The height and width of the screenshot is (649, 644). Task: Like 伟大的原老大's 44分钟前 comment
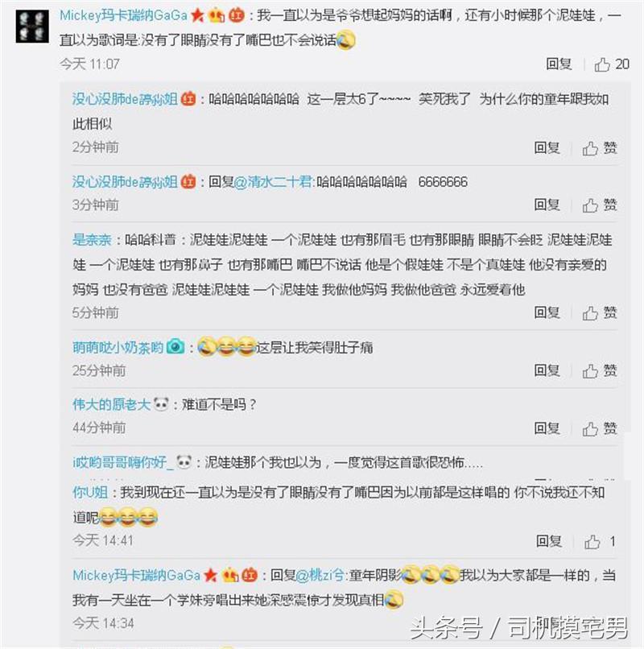coord(590,428)
